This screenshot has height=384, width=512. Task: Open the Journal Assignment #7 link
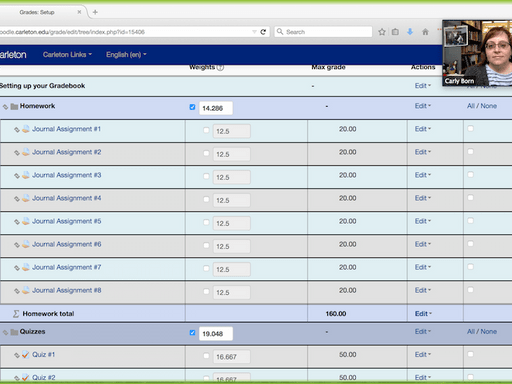(67, 267)
